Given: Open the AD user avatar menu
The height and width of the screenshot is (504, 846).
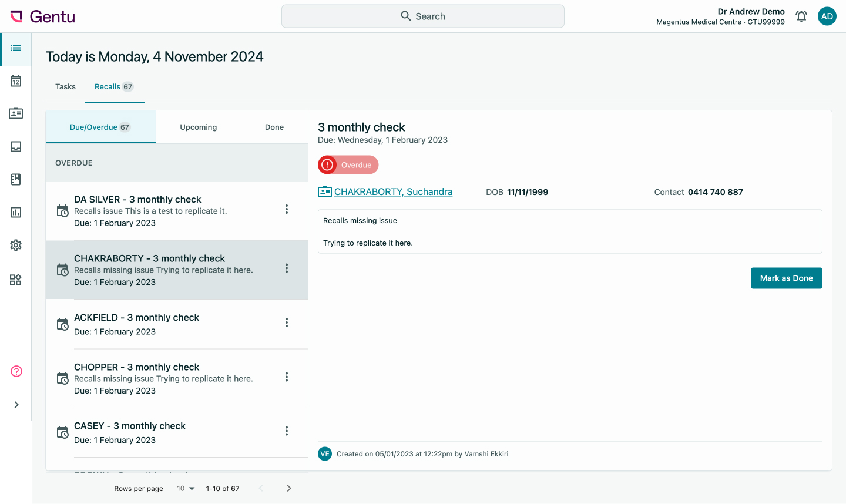Looking at the screenshot, I should click(x=827, y=16).
